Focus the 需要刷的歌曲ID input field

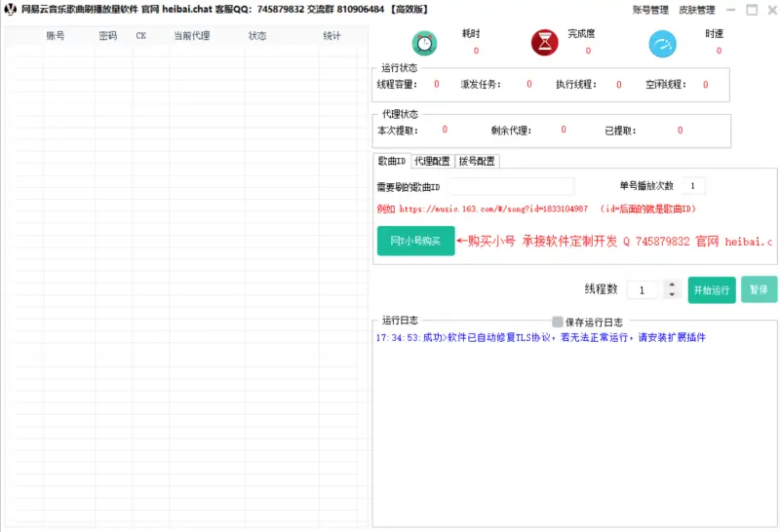[508, 186]
